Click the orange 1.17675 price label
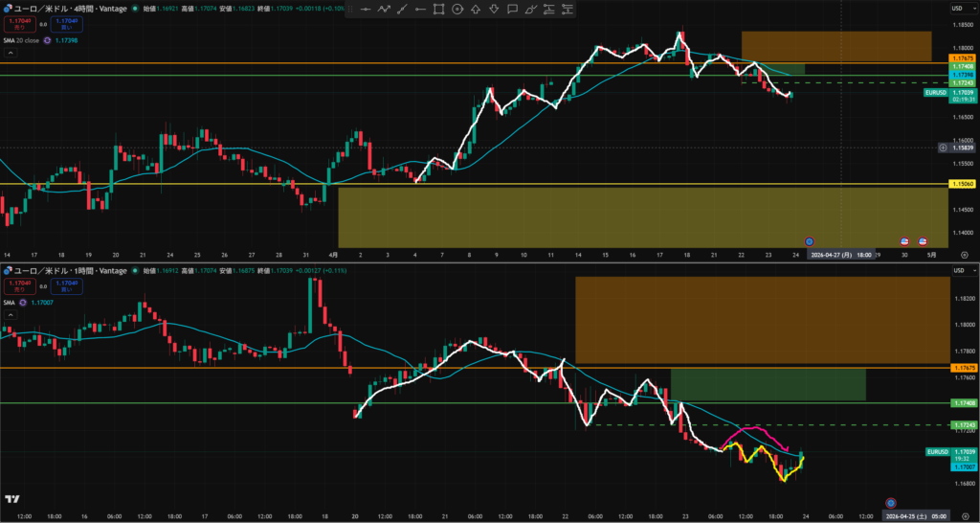The image size is (980, 523). [961, 58]
